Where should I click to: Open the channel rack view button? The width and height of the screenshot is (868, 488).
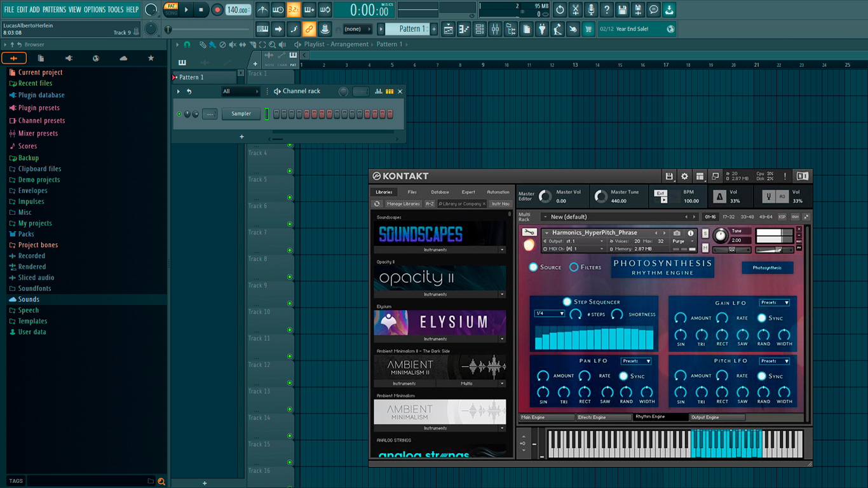pyautogui.click(x=479, y=29)
